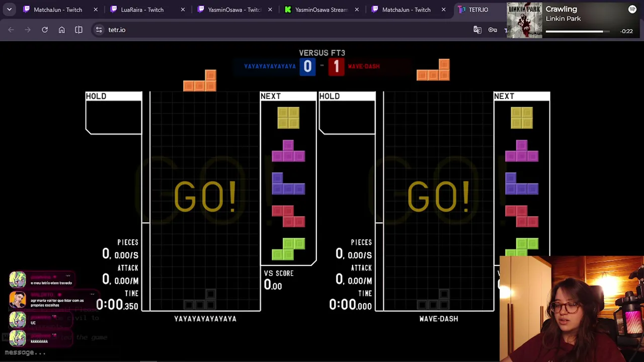Click the streamer webcam overlay

pos(572,309)
